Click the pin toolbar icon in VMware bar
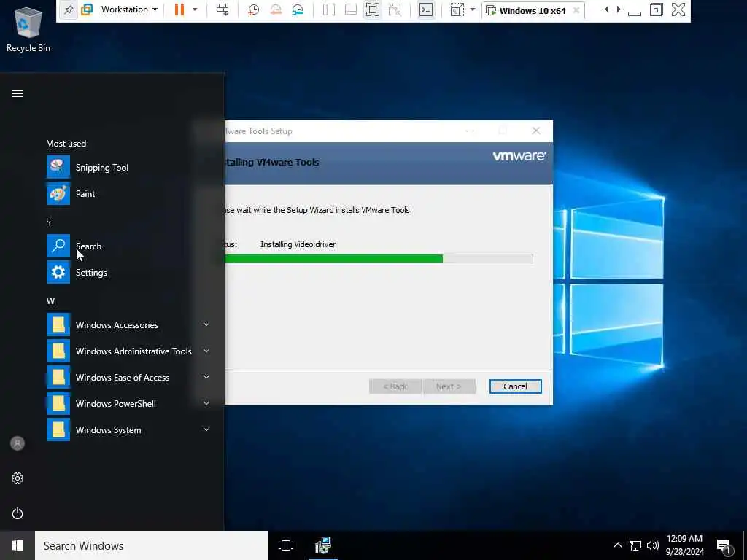The image size is (747, 560). point(69,9)
